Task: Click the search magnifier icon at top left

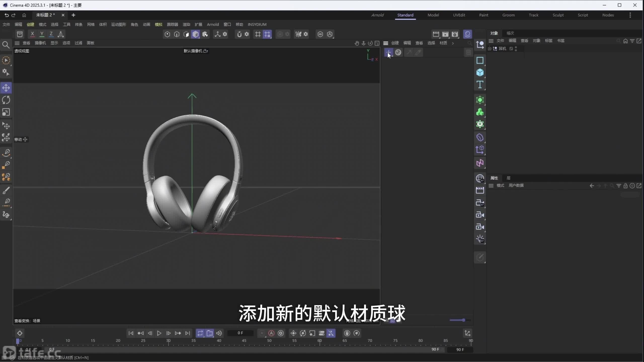Action: point(6,45)
